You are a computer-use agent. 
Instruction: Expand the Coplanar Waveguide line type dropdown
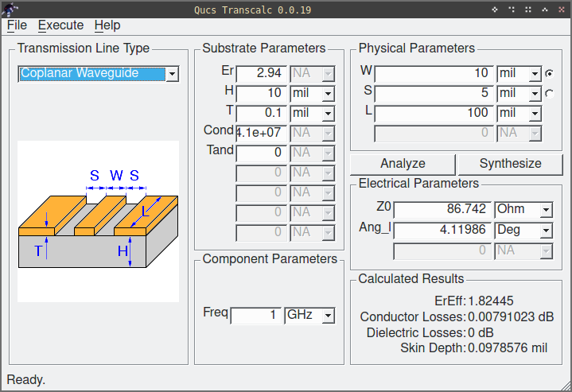pyautogui.click(x=172, y=74)
